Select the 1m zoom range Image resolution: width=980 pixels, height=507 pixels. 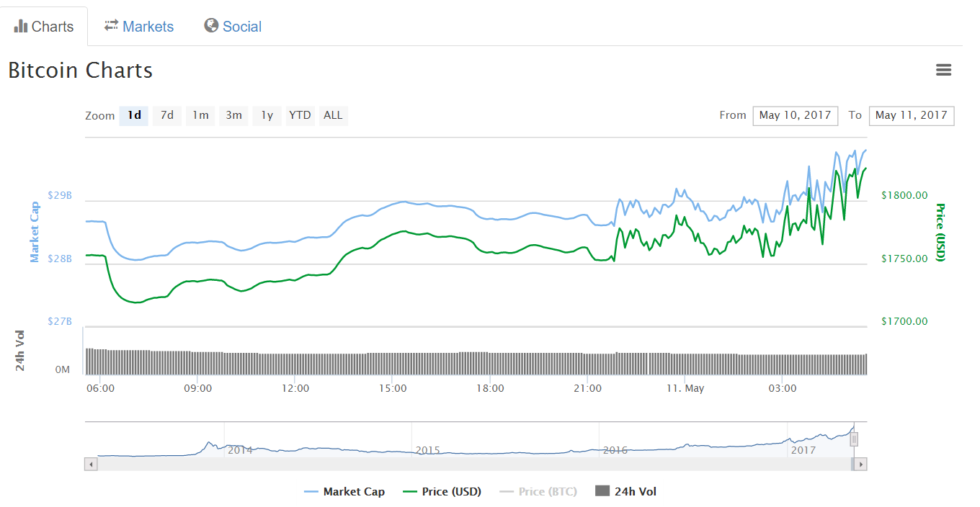coord(200,115)
